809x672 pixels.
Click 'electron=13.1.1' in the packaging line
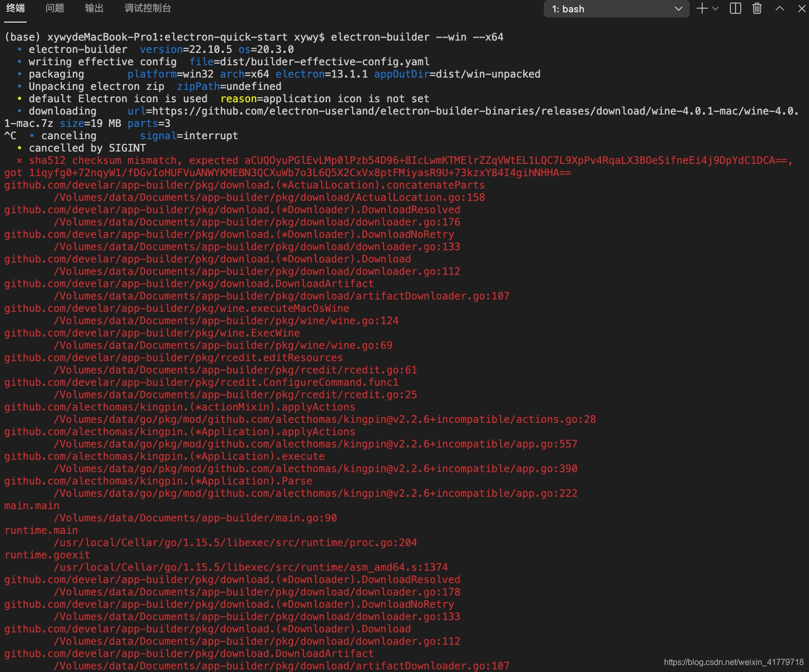(x=322, y=74)
